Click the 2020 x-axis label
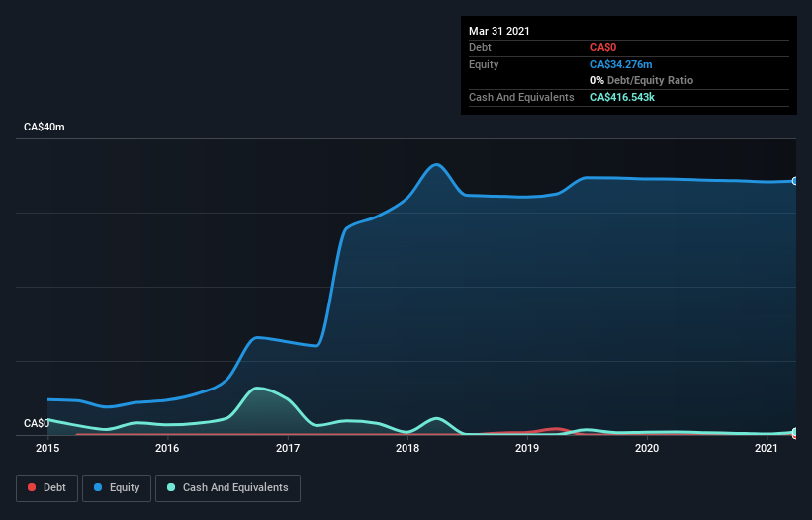 (647, 448)
